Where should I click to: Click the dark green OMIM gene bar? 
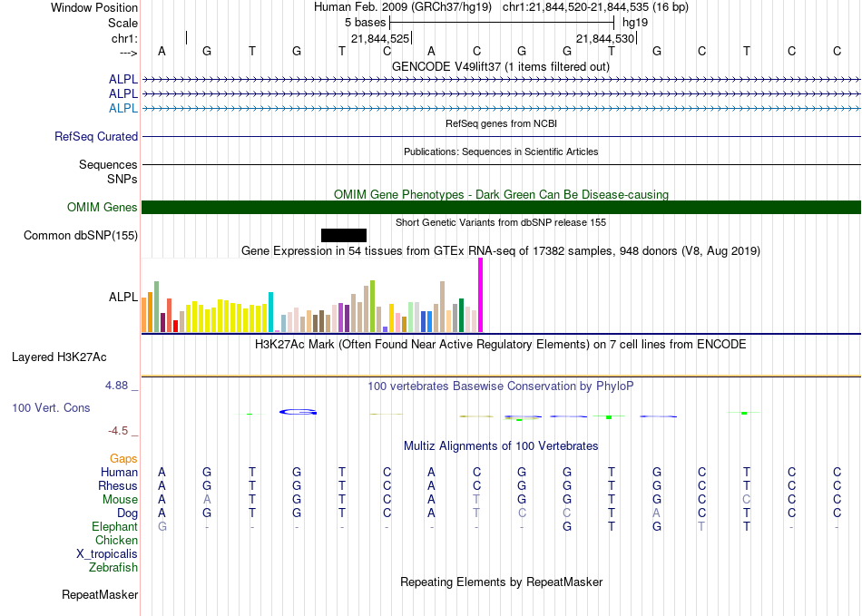click(501, 207)
